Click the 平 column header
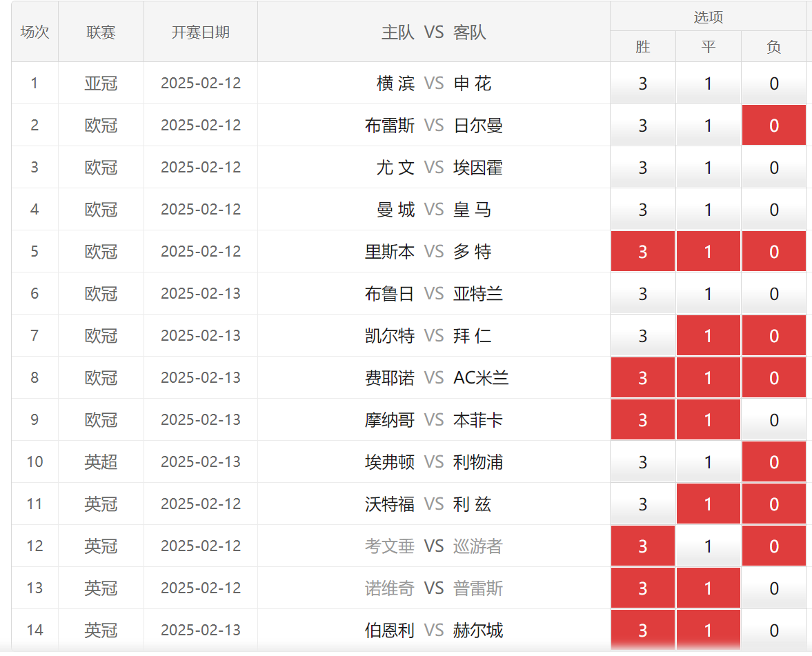This screenshot has height=656, width=812. [708, 47]
